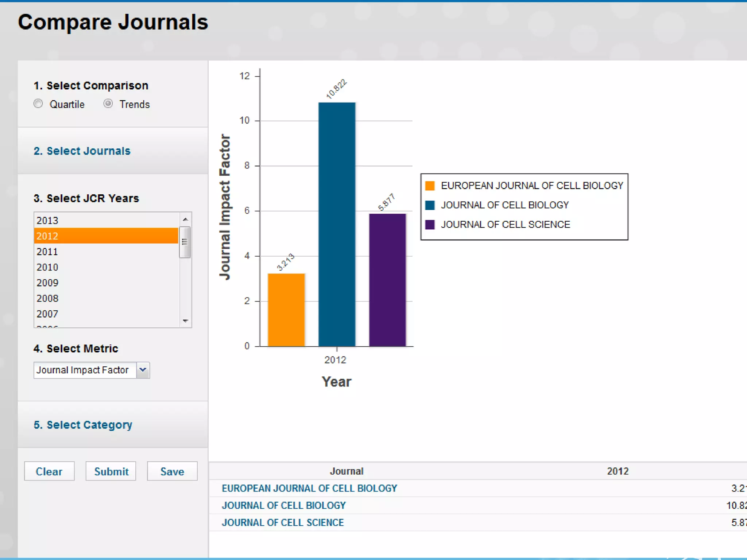Click the JCR years scrollbar thumb
The width and height of the screenshot is (747, 560).
(x=185, y=242)
